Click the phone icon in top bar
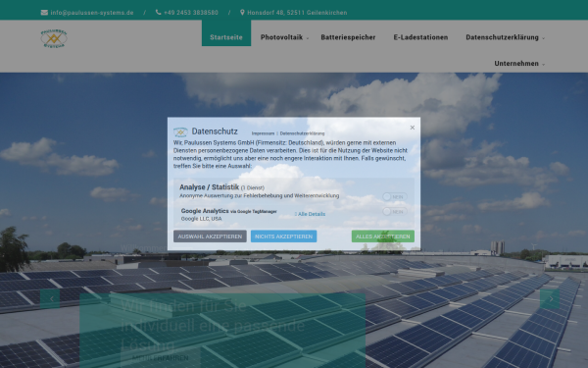This screenshot has width=588, height=368. [x=158, y=13]
